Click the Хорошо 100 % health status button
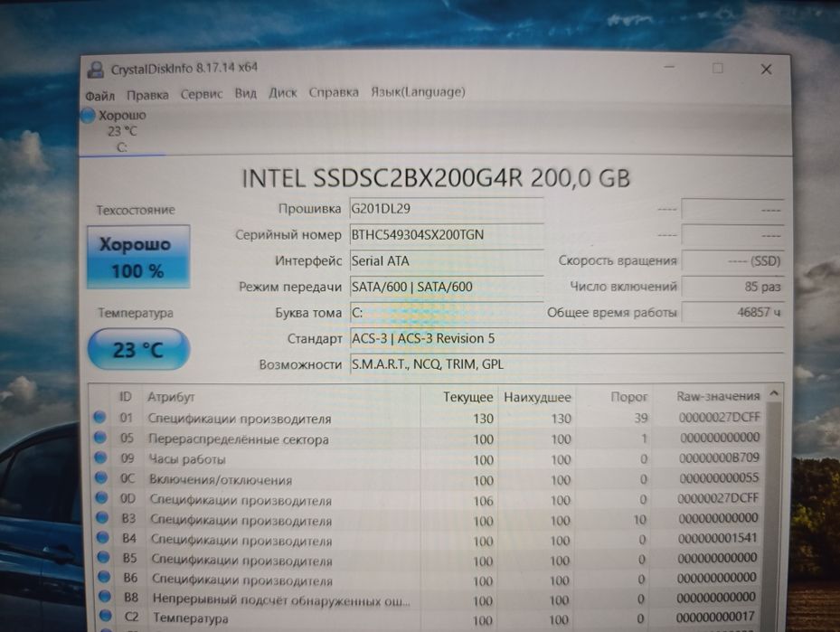Image resolution: width=840 pixels, height=632 pixels. coord(138,257)
